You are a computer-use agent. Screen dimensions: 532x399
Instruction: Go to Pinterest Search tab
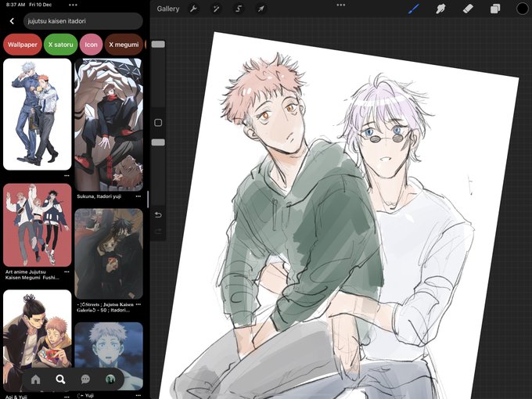coord(60,379)
